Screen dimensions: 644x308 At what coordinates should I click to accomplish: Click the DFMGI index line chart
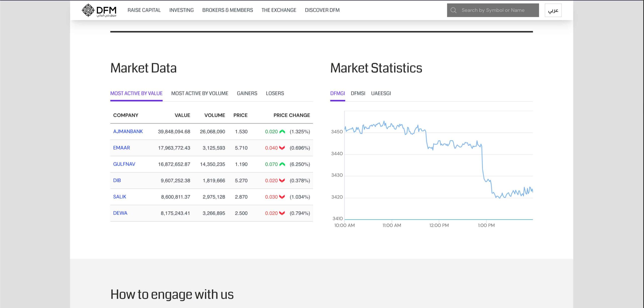438,165
